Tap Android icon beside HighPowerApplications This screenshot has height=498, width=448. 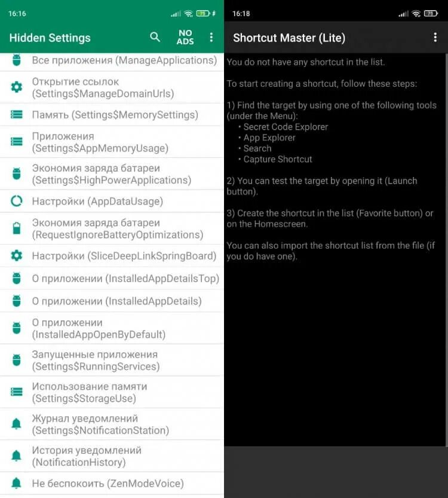pos(17,173)
